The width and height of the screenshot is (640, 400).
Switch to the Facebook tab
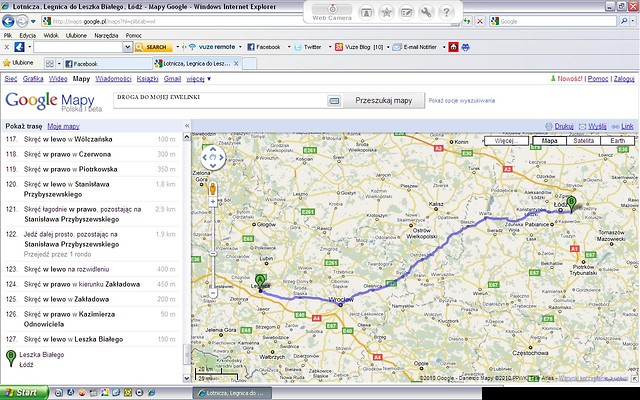coord(108,64)
